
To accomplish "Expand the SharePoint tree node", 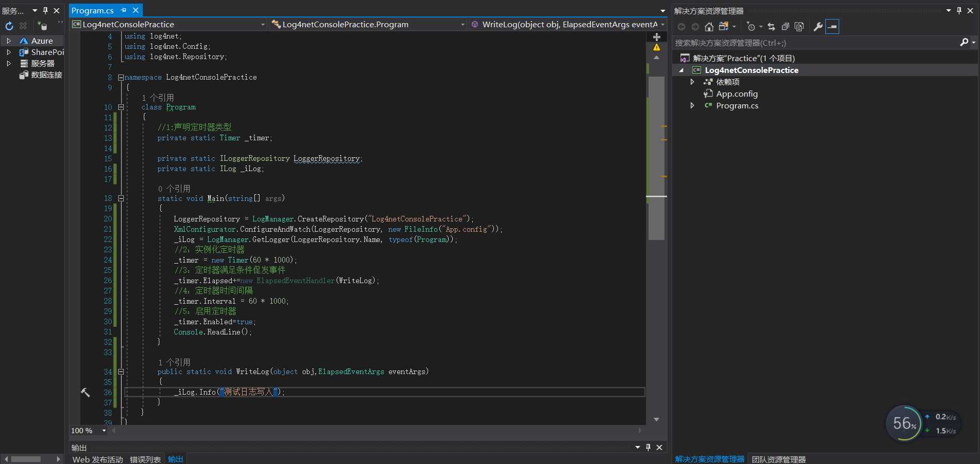I will click(x=9, y=52).
